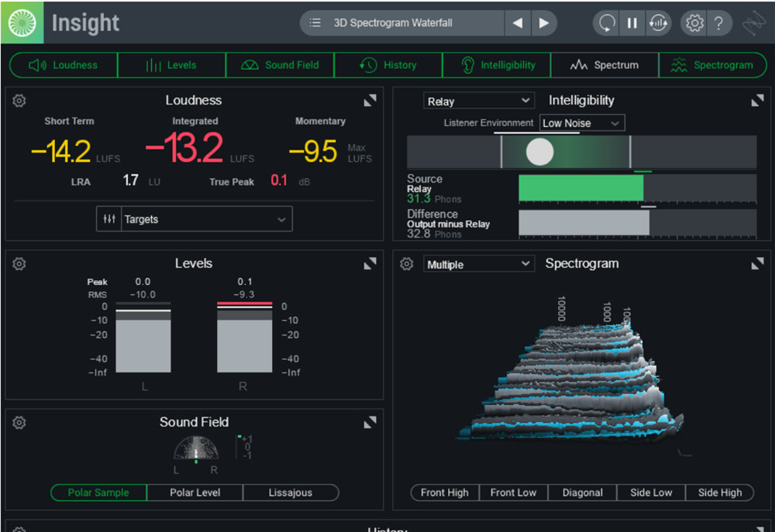Open the help question mark
775x532 pixels.
click(x=719, y=22)
